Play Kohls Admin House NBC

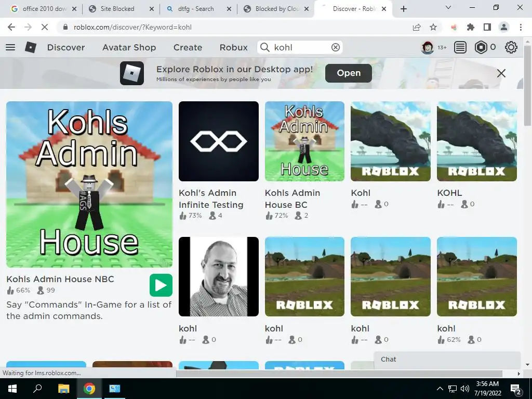pyautogui.click(x=161, y=285)
